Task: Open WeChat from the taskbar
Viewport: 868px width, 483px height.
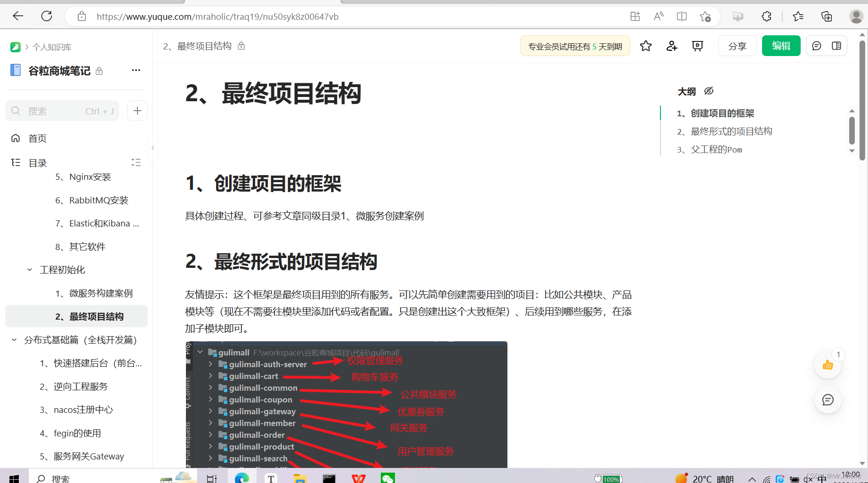Action: point(388,478)
